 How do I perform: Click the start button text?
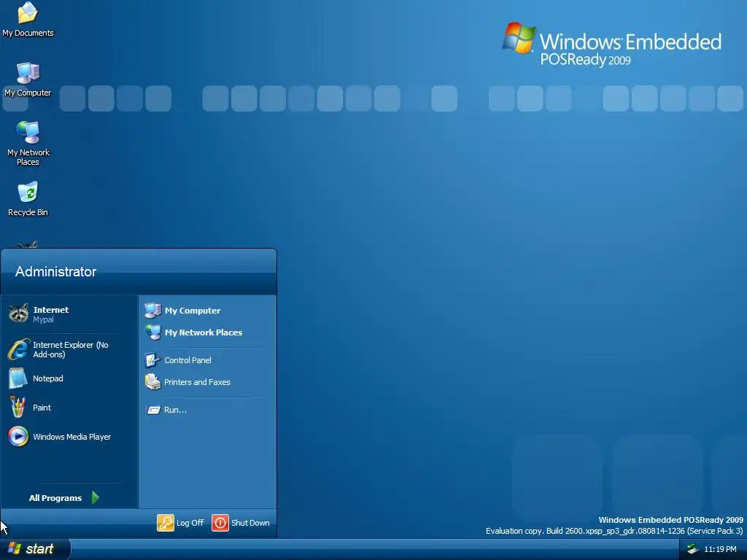39,549
